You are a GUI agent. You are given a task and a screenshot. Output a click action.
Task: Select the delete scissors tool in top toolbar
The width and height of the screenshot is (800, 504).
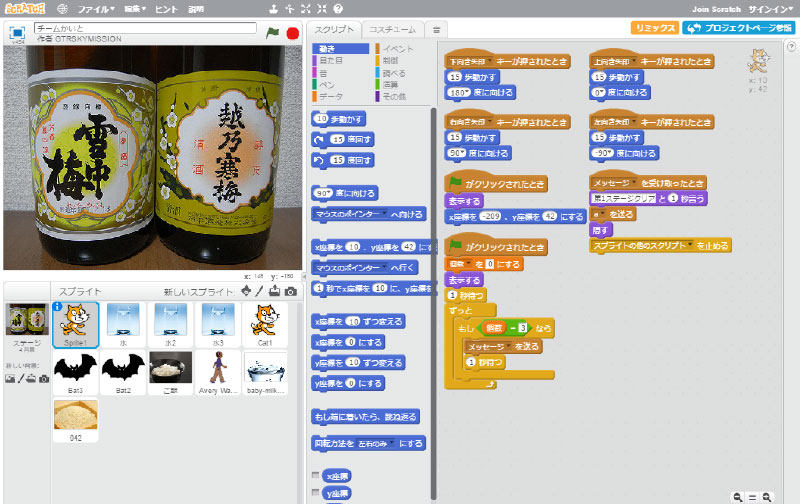pyautogui.click(x=289, y=9)
